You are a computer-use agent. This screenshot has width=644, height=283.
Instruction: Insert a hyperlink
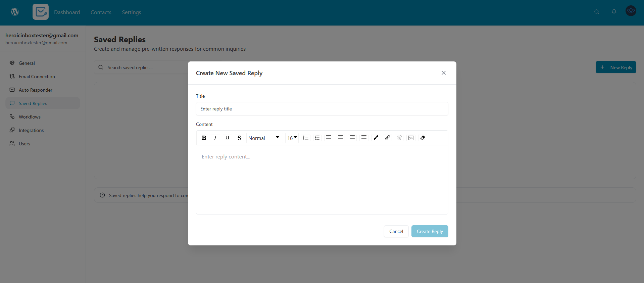(x=387, y=138)
